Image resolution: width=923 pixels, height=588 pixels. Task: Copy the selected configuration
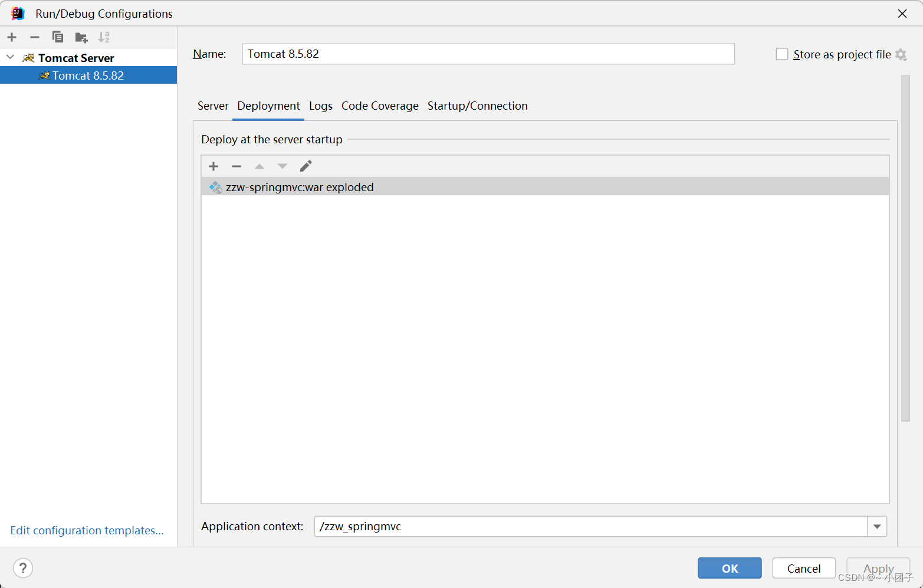[58, 37]
